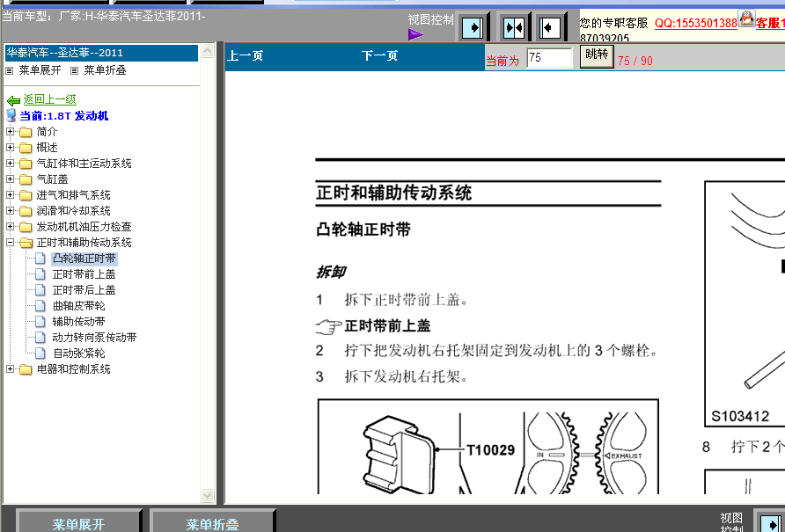Click the T10029 tool diagram image
The height and width of the screenshot is (532, 785).
[488, 447]
